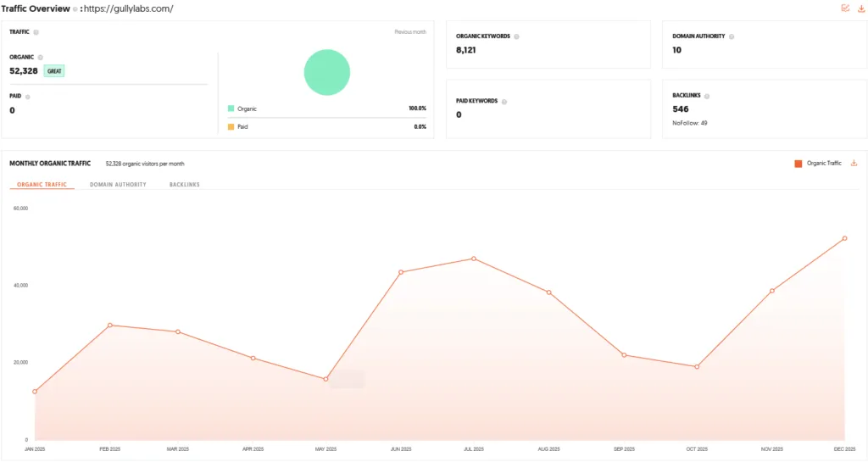Click the info icon beside Traffic Overview title
This screenshot has height=462, width=868.
coord(75,8)
